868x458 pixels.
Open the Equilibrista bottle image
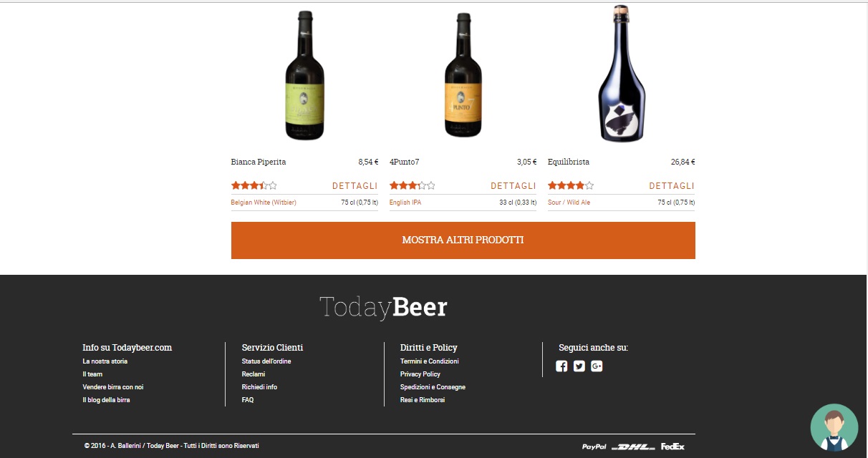point(622,74)
